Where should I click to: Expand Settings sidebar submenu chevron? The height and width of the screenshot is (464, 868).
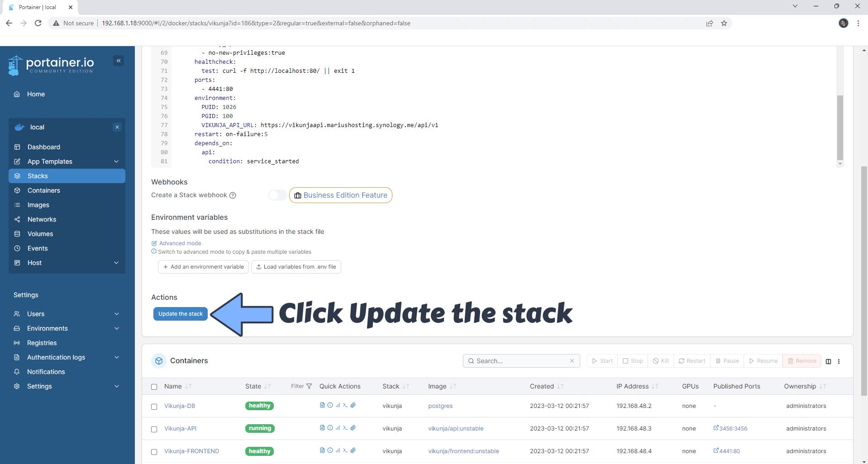[x=117, y=386]
